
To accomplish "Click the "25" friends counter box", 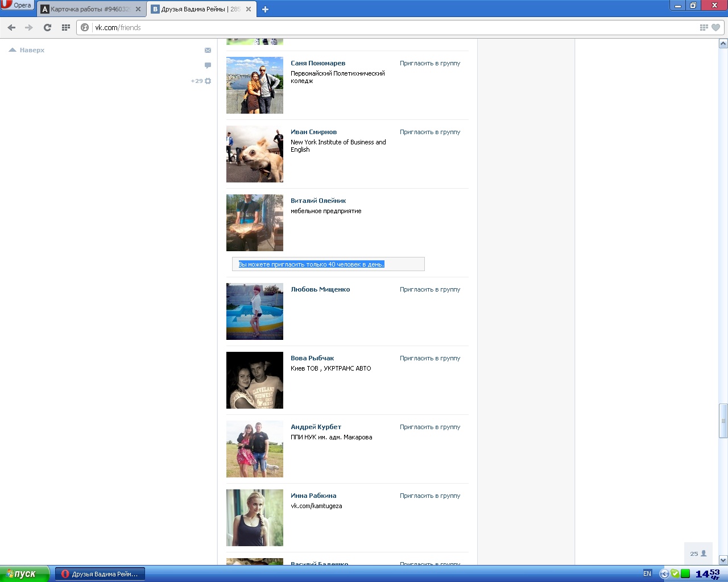I will (698, 554).
